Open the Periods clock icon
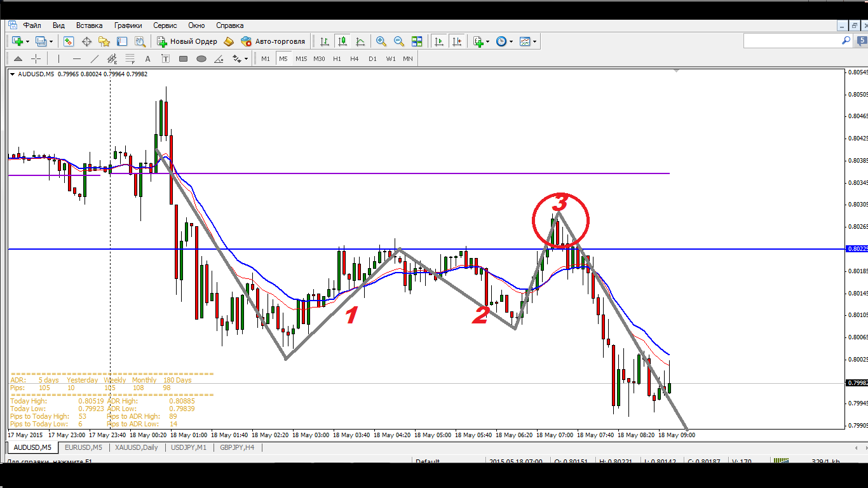 pos(501,41)
